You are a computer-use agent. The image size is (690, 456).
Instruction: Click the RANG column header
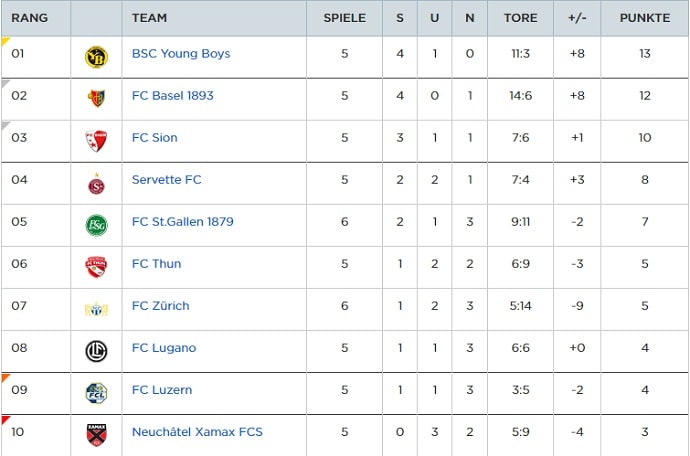[x=29, y=18]
